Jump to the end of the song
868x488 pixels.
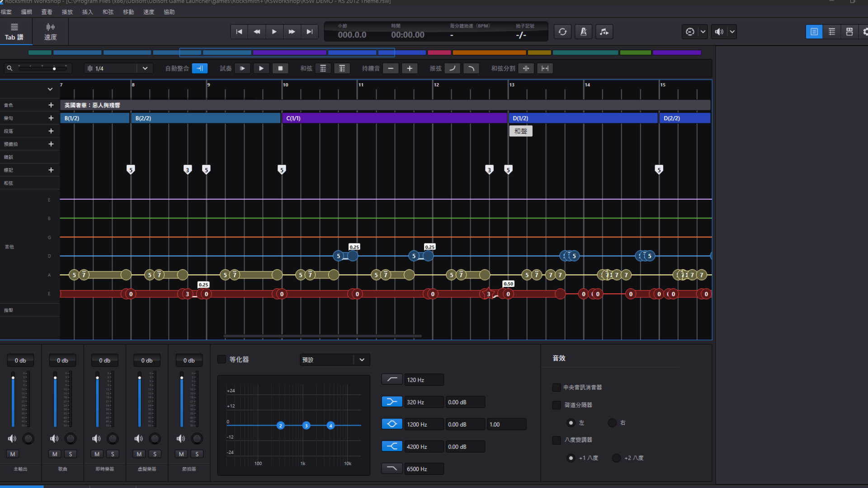[309, 32]
